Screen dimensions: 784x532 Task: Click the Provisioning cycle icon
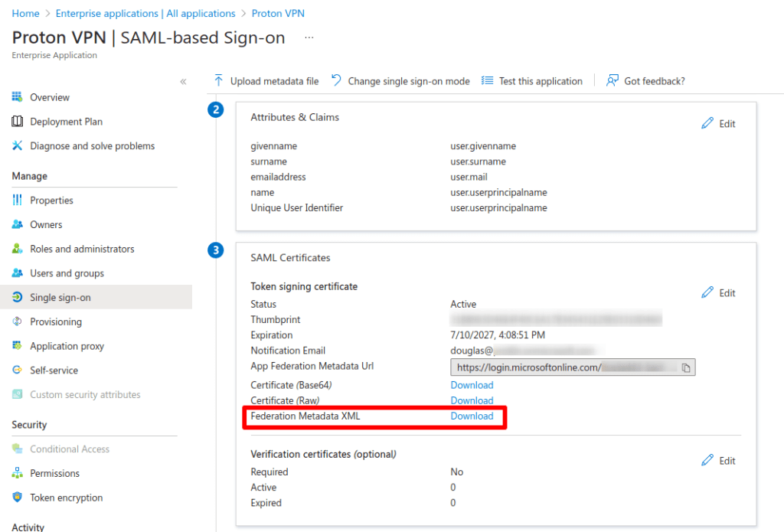pos(17,321)
